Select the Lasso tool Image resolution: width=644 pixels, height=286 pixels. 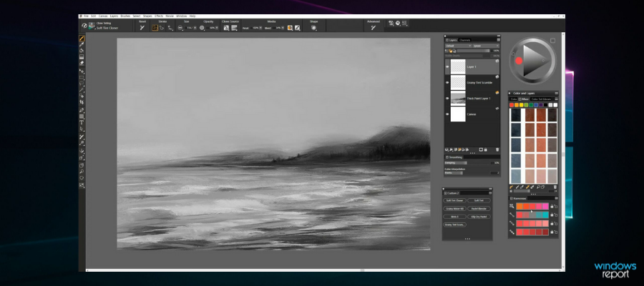82,83
